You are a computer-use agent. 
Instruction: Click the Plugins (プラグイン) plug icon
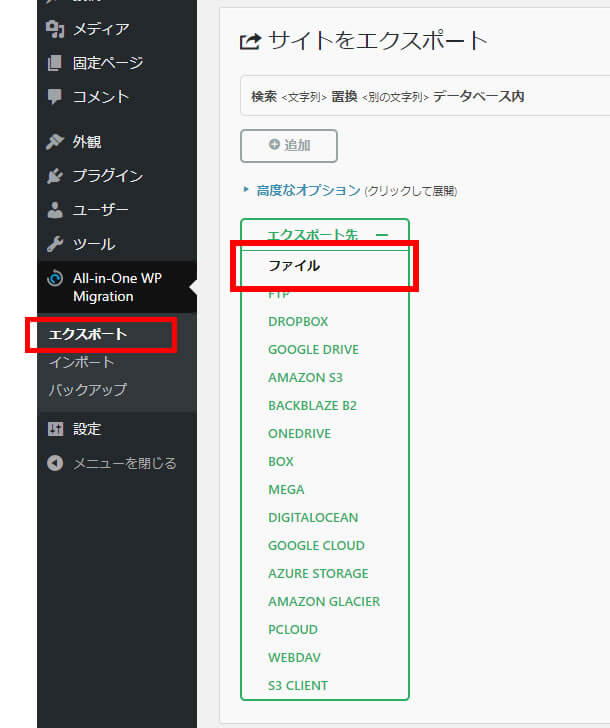point(55,176)
